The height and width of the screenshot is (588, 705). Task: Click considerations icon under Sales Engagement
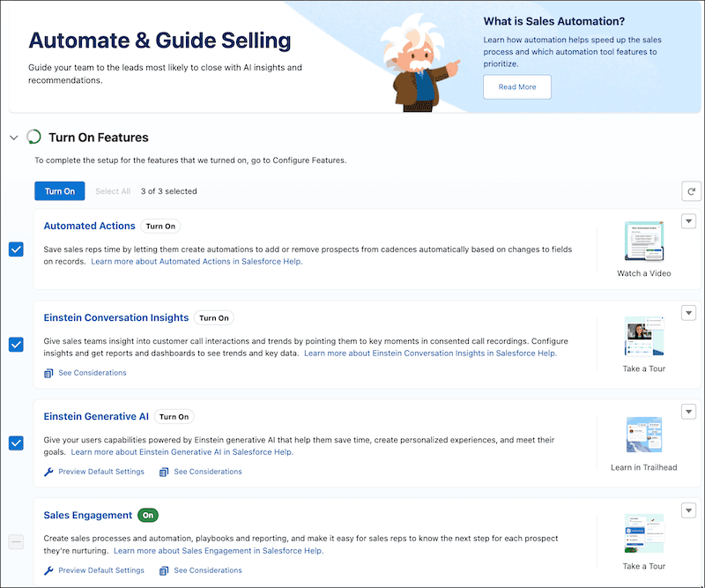tap(164, 570)
